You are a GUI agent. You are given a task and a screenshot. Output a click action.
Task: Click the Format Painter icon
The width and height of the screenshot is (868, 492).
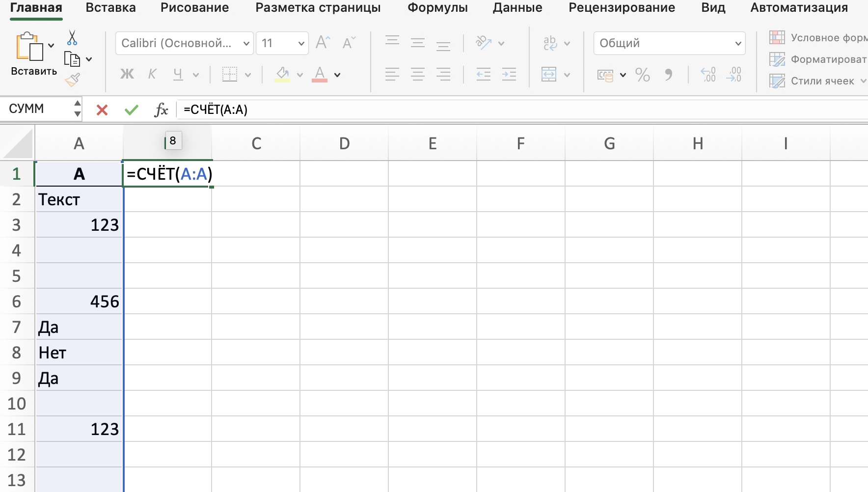pos(72,80)
